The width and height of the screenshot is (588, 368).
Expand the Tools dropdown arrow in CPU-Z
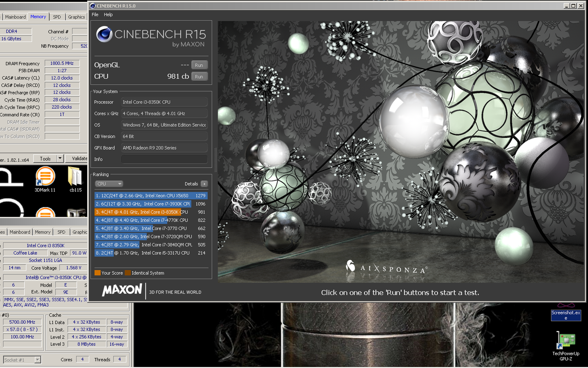(60, 159)
